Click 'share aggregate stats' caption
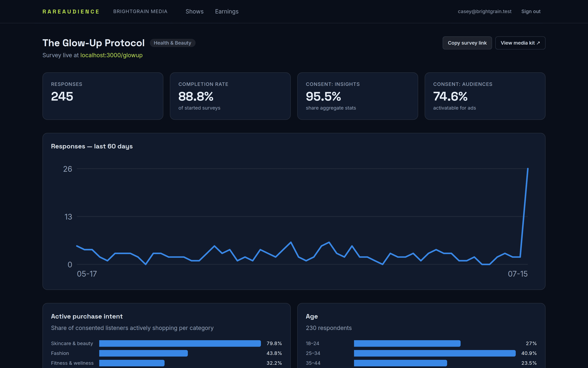Screen dimensions: 588x368 [331, 108]
